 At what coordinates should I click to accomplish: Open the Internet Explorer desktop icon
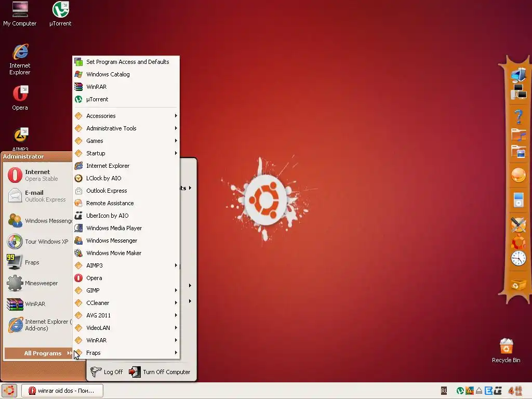click(x=20, y=59)
